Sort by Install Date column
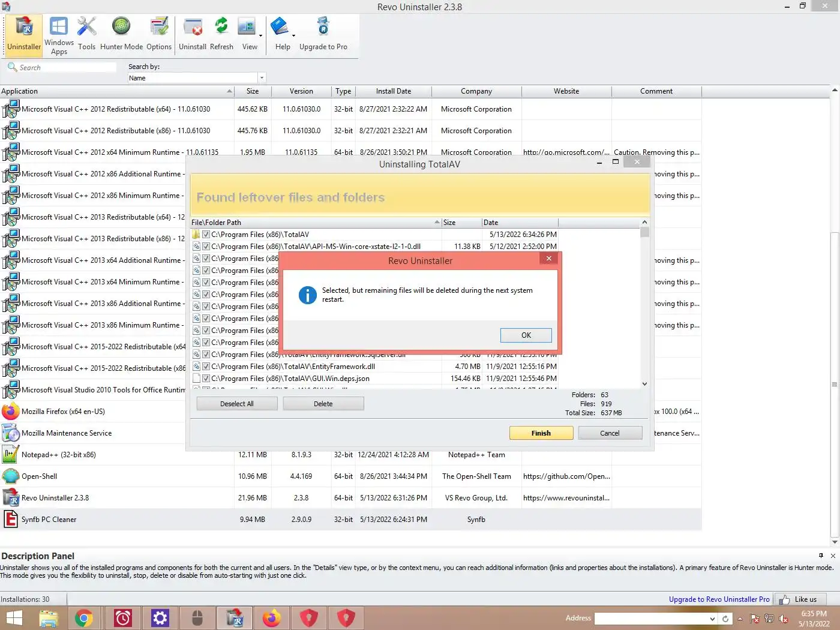The width and height of the screenshot is (840, 630). tap(394, 91)
